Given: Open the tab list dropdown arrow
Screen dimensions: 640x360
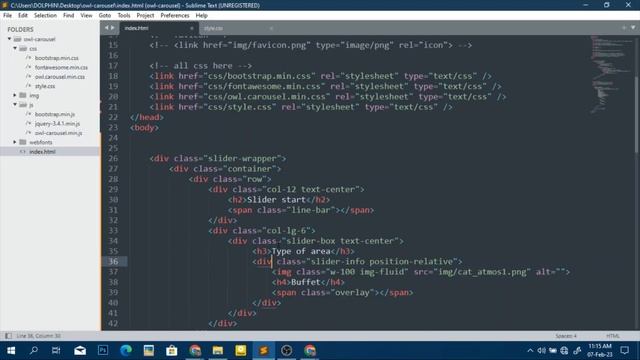Looking at the screenshot, I should 633,28.
